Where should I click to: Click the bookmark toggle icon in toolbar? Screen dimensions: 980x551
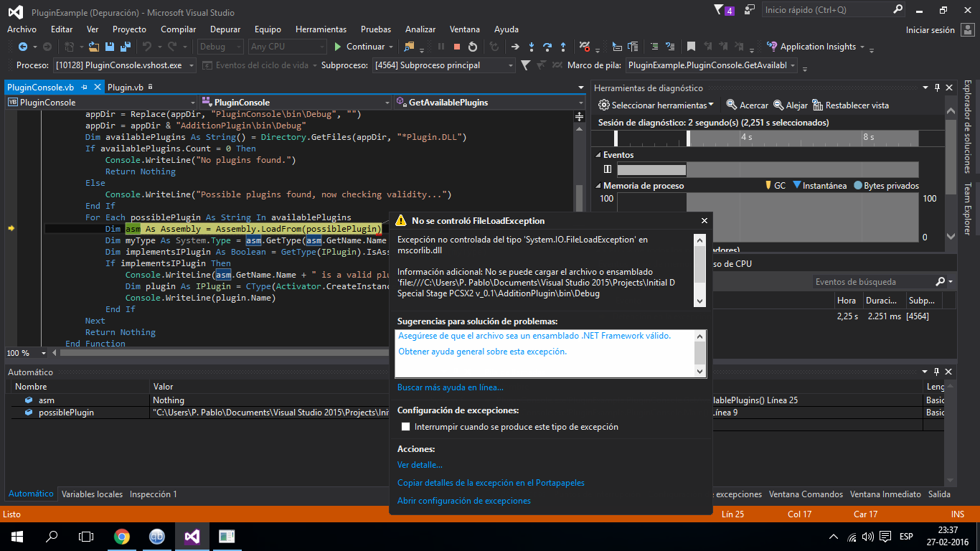point(691,47)
